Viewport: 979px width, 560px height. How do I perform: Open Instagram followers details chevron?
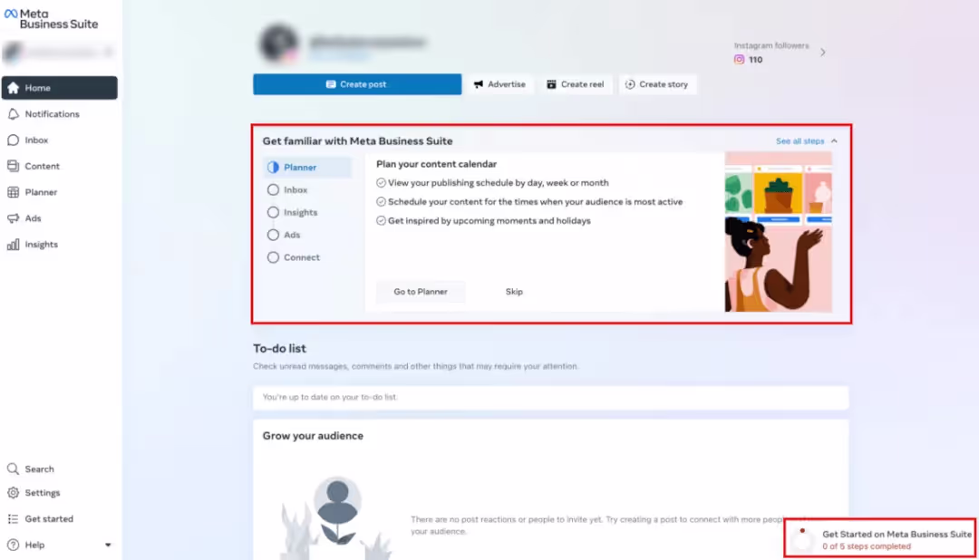tap(823, 53)
